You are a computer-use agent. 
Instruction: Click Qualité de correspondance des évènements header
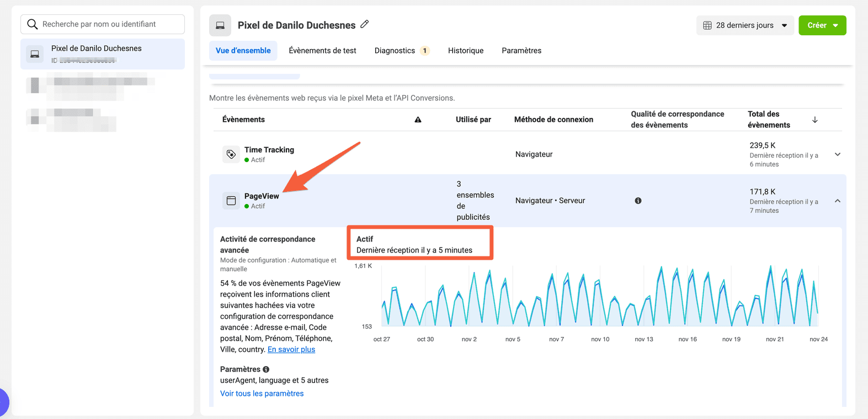pyautogui.click(x=678, y=120)
